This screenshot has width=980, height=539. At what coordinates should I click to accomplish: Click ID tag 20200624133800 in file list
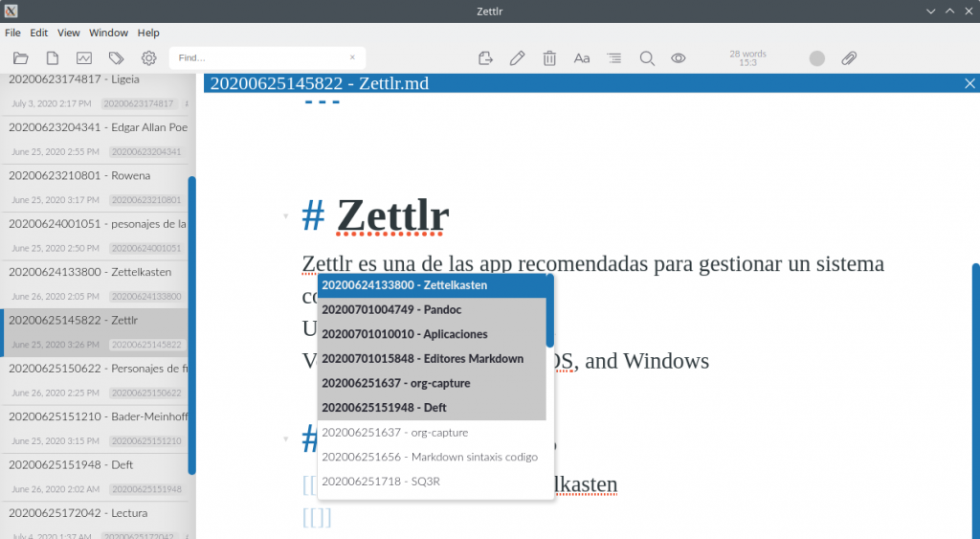tap(146, 297)
